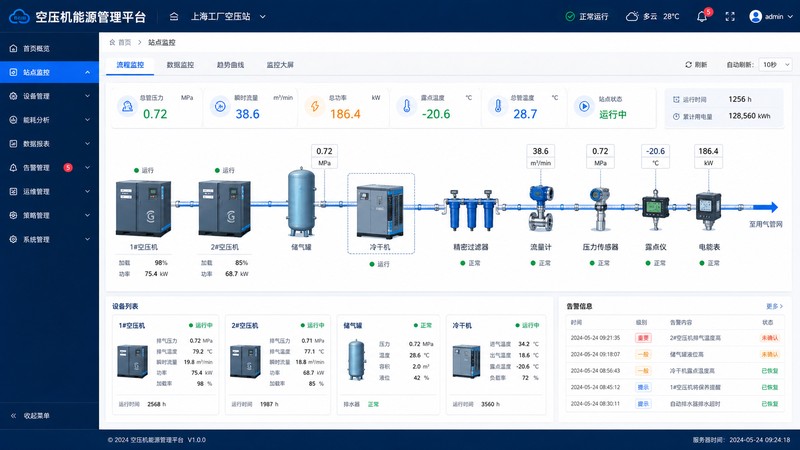Viewport: 800px width, 450px height.
Task: Select the 冷干机 dryer in flow diagram
Action: (x=380, y=212)
